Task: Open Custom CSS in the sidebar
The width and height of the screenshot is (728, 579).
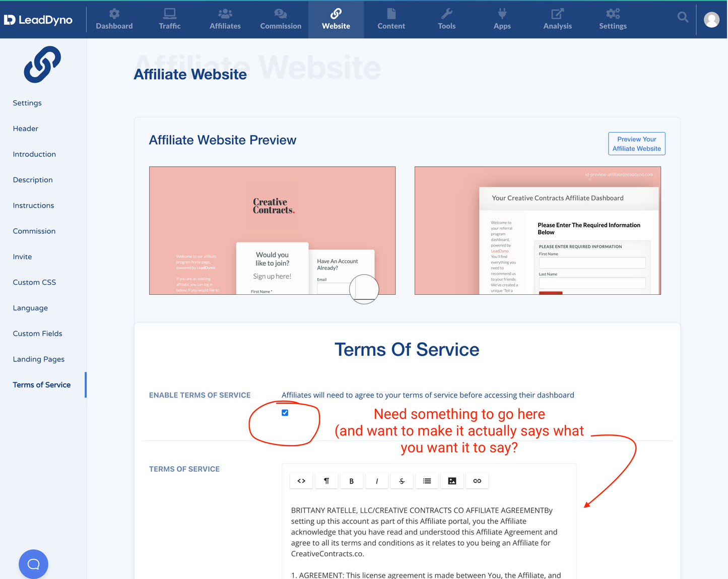Action: (x=34, y=283)
